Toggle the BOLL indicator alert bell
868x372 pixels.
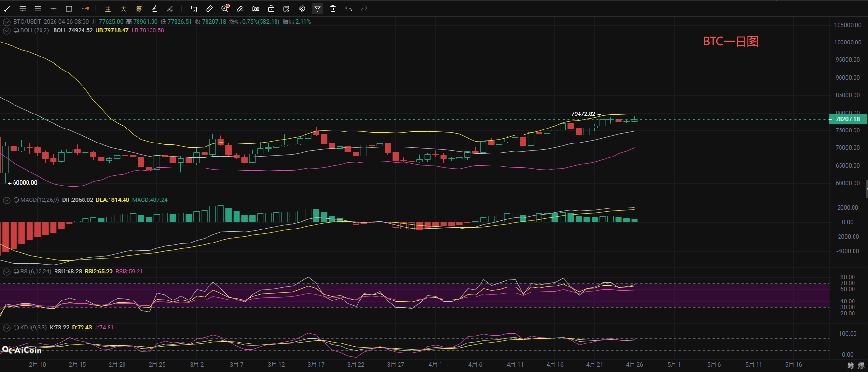[16, 30]
